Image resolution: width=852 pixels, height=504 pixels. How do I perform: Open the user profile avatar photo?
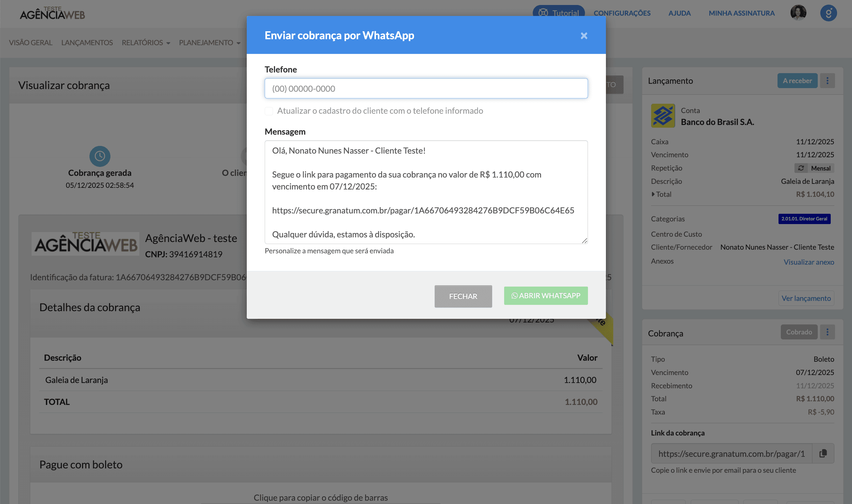click(x=798, y=13)
